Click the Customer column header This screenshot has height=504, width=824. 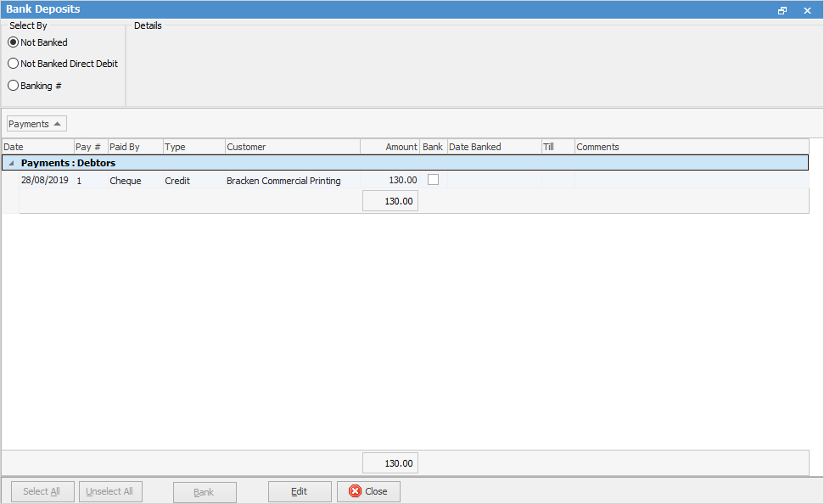293,147
